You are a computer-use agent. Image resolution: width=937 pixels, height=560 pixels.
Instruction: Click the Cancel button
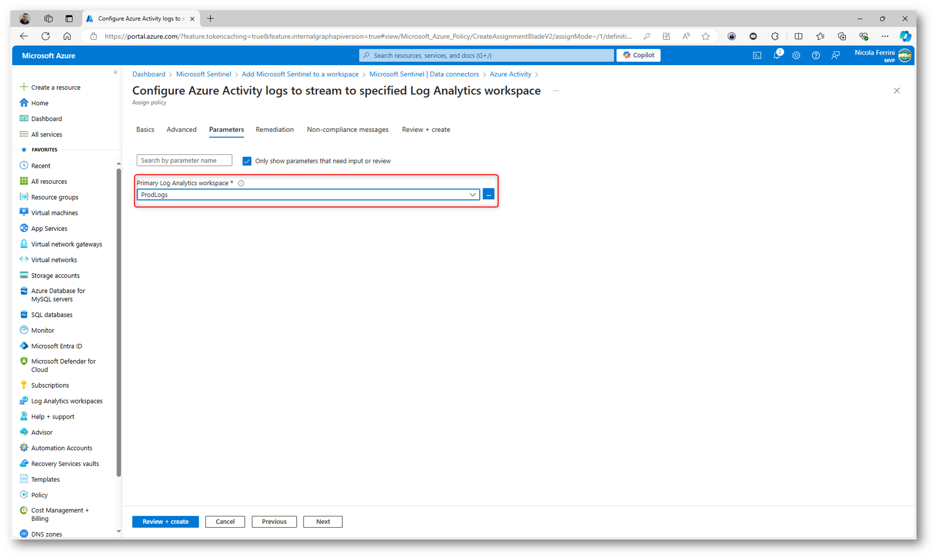coord(225,521)
